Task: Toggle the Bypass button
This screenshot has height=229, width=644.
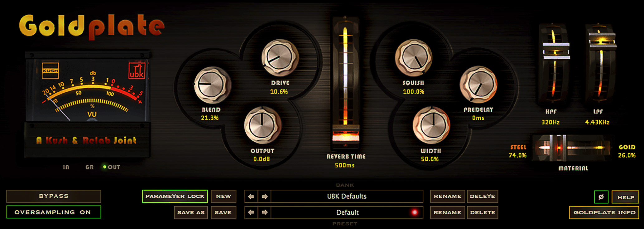Action: [x=54, y=196]
